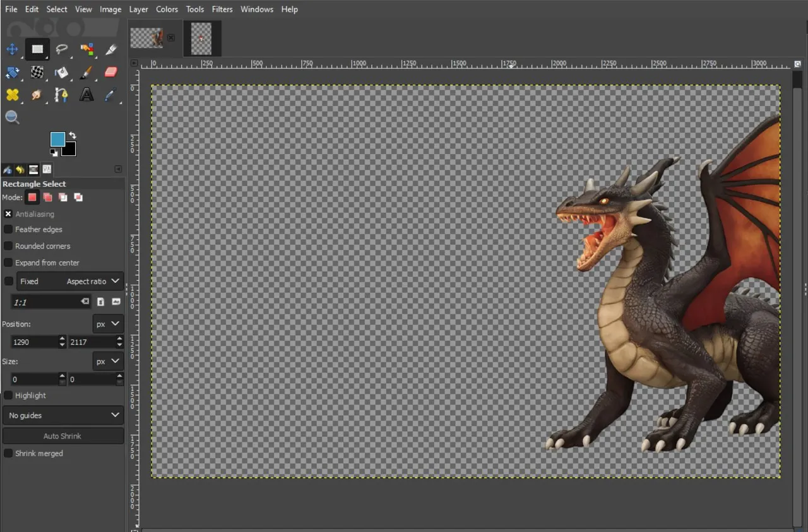Click the Auto Shrink button
Screen dimensions: 808x532
click(x=63, y=436)
